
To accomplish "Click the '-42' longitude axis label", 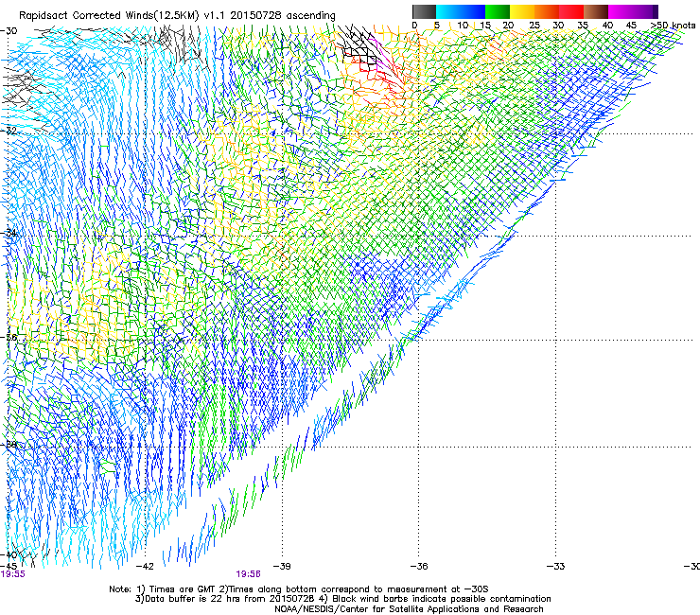I will coord(145,567).
